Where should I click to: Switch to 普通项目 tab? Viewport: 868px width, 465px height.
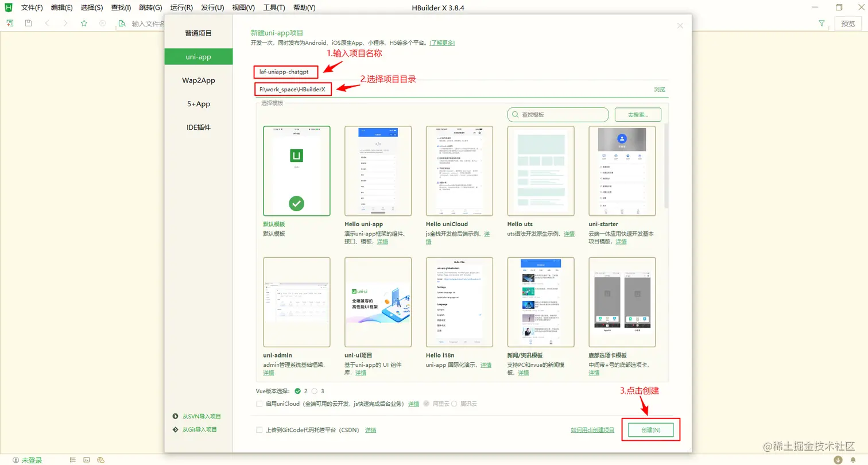pyautogui.click(x=199, y=33)
